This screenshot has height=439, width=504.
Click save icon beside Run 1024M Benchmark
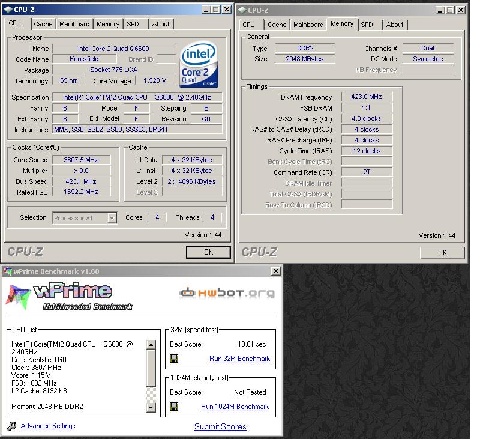coord(174,407)
